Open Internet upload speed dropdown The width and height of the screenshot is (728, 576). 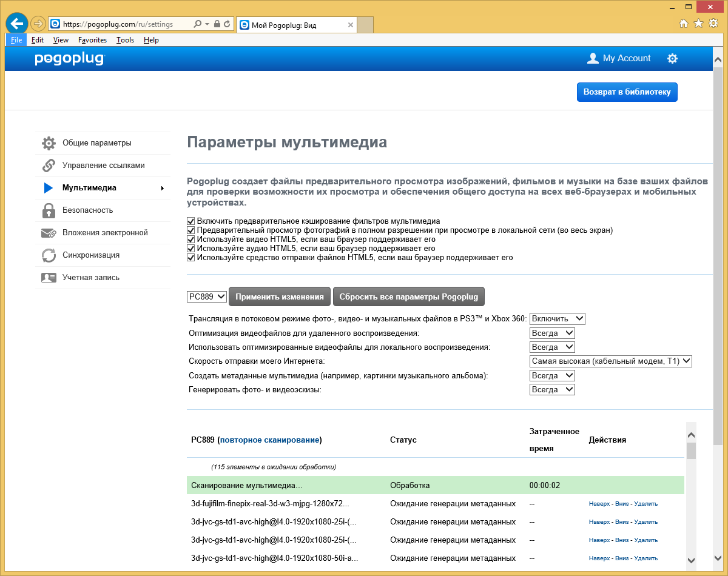(x=611, y=361)
